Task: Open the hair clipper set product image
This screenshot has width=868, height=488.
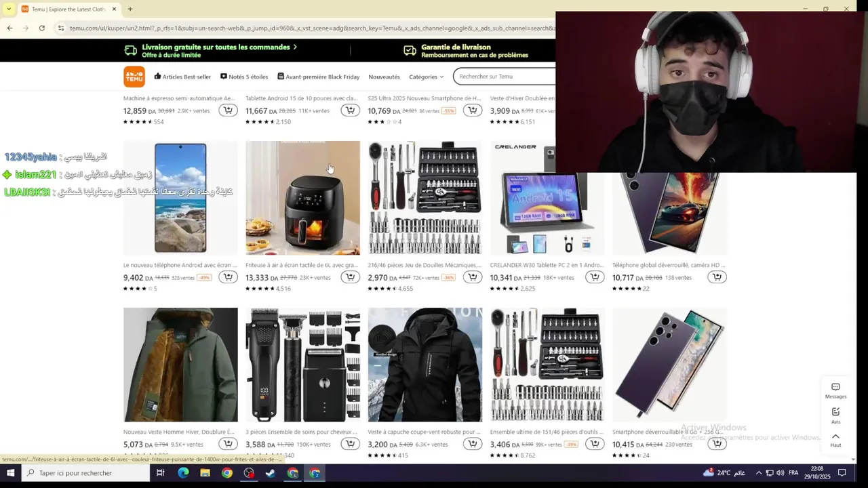Action: (302, 365)
